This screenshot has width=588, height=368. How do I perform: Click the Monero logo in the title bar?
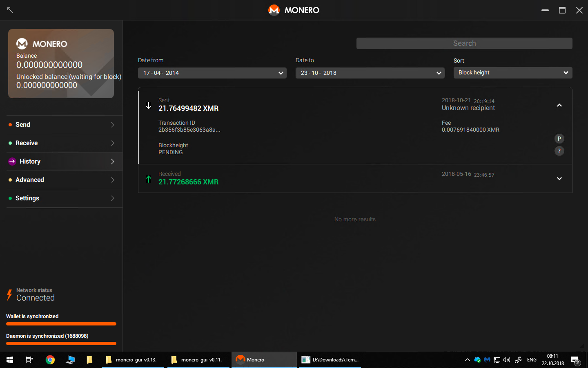(x=274, y=10)
